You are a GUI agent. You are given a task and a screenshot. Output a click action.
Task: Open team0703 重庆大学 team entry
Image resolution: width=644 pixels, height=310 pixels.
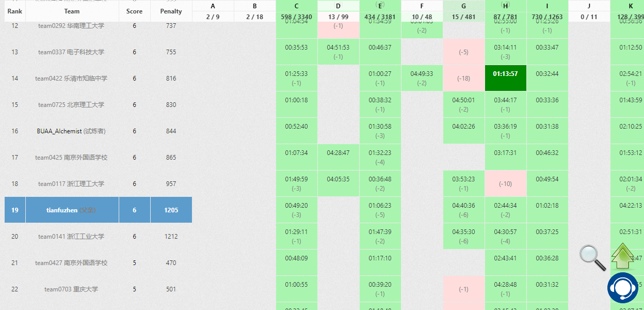pos(71,289)
